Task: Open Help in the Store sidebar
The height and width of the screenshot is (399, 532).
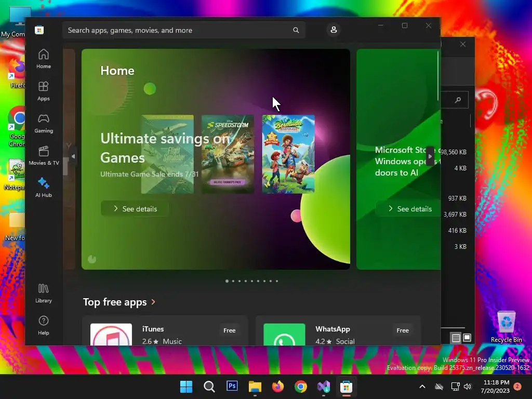Action: pos(44,326)
